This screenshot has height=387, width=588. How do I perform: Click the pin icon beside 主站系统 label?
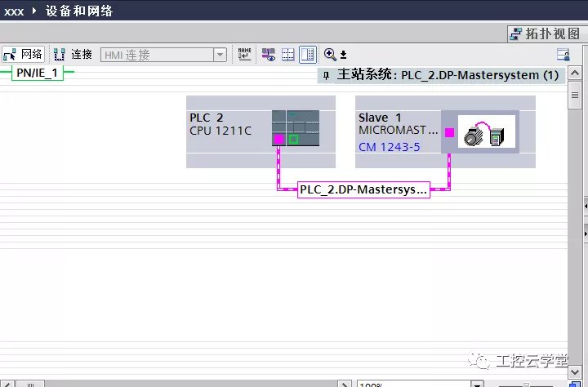click(327, 75)
